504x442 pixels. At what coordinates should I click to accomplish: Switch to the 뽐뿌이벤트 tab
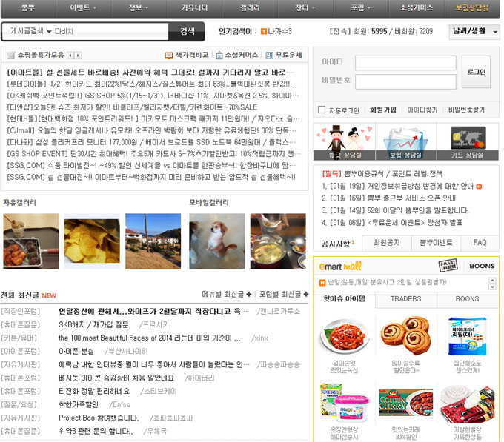pos(436,243)
